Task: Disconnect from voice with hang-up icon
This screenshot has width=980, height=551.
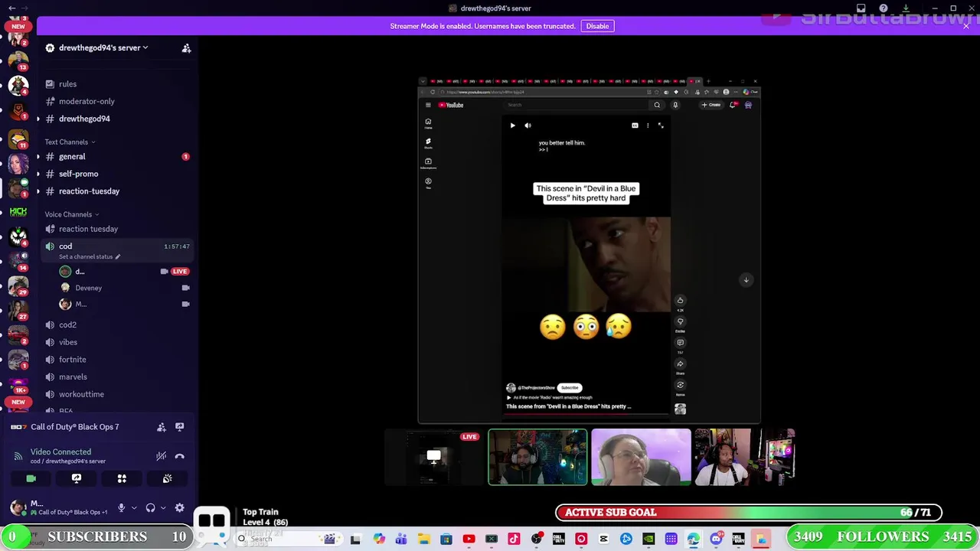Action: [180, 456]
